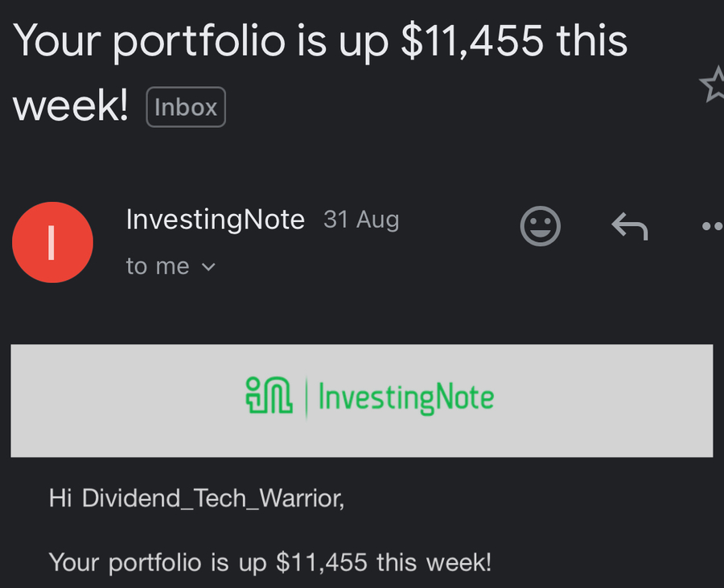Click the 'Hi' greeting word
Image resolution: width=724 pixels, height=588 pixels.
[x=60, y=499]
